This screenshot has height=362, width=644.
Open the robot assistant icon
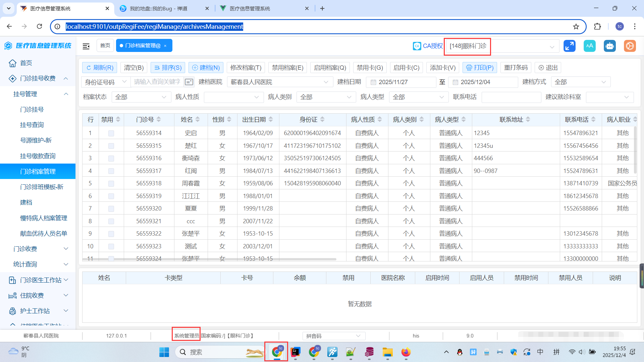coord(610,46)
